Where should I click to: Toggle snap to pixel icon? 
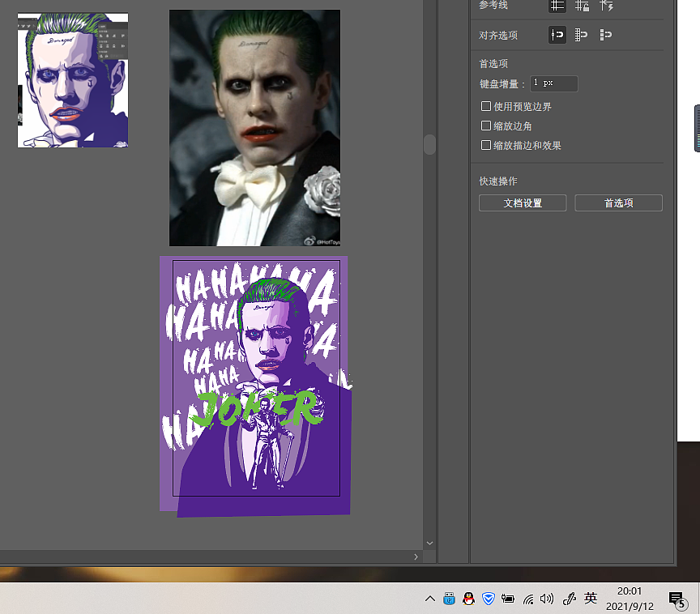click(605, 35)
